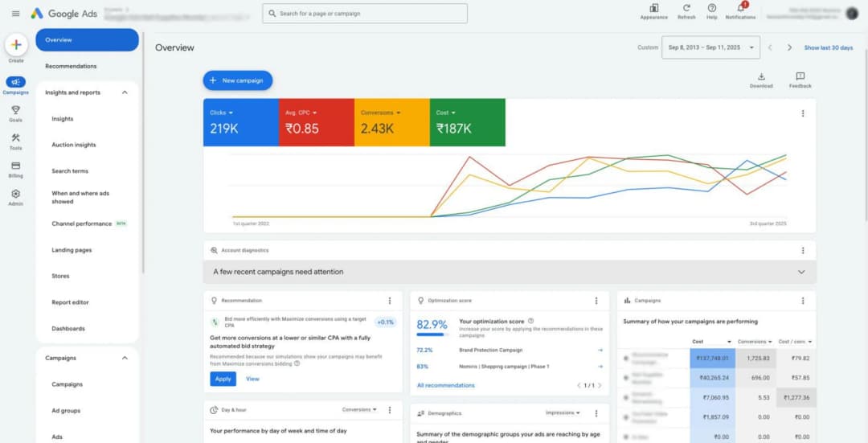Click the Apply recommendation button
Viewport: 868px width, 443px height.
(x=223, y=379)
